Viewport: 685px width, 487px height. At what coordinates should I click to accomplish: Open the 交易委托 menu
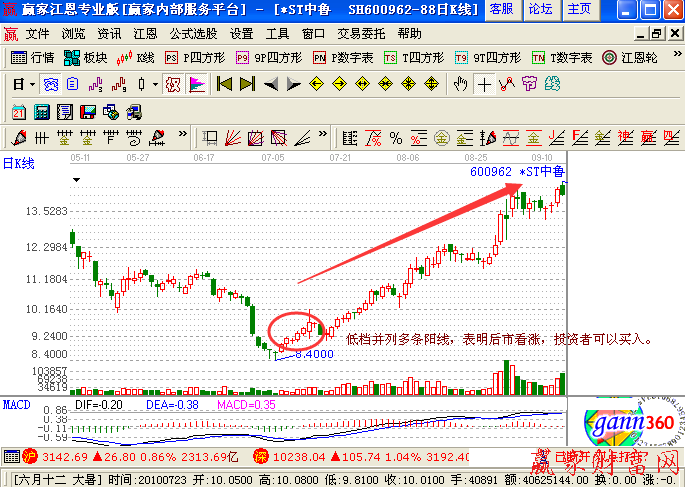[360, 33]
